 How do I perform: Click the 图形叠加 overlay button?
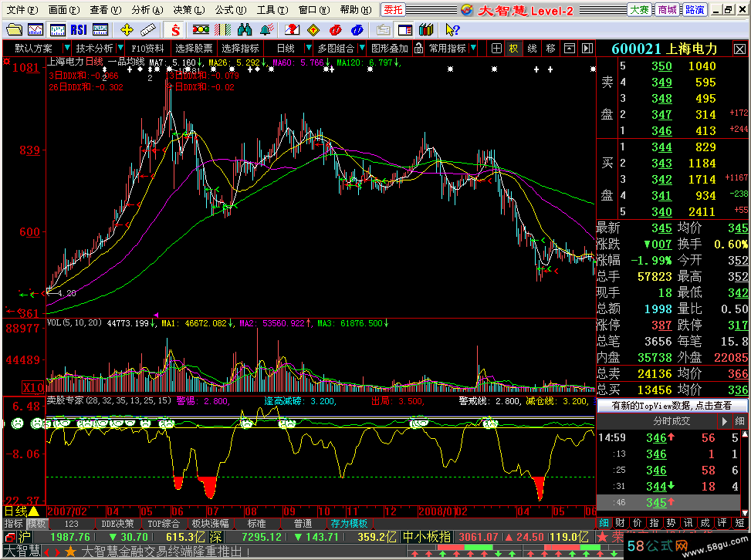coord(389,49)
